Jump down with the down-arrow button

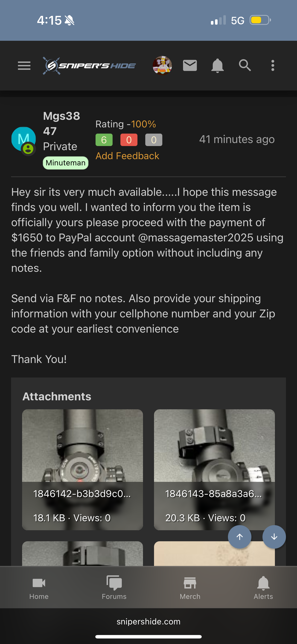coord(274,537)
